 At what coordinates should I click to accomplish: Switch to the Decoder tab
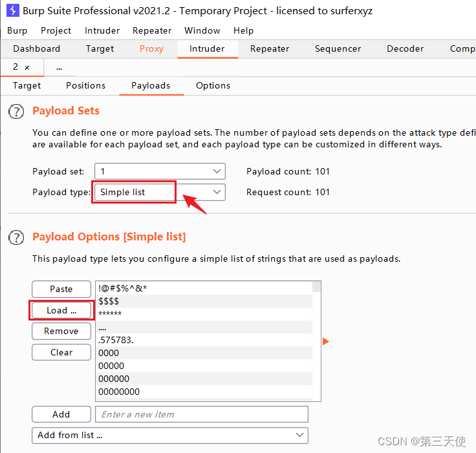(405, 49)
